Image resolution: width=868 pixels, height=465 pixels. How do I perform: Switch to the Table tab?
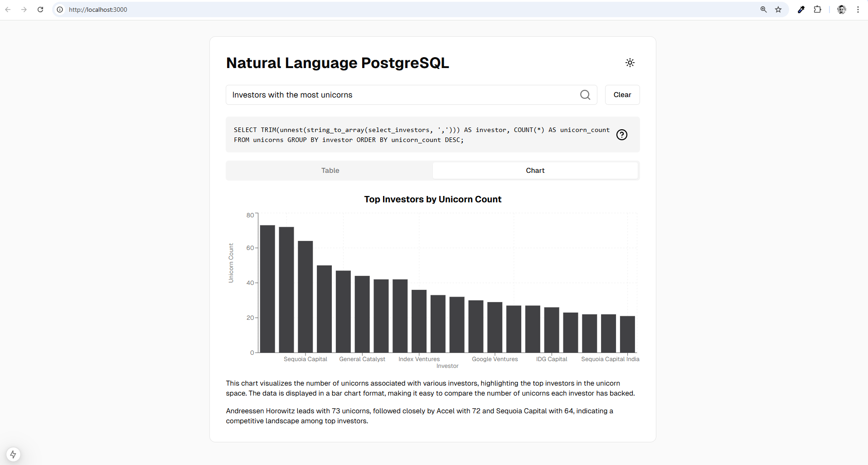coord(330,171)
